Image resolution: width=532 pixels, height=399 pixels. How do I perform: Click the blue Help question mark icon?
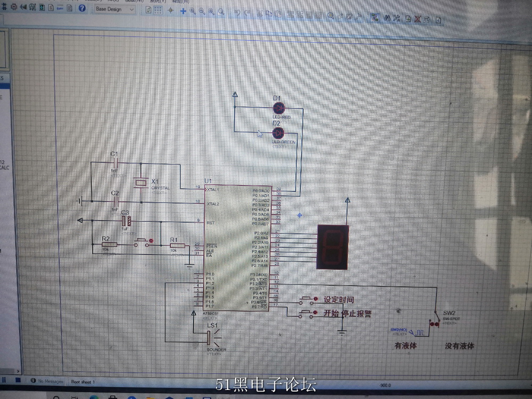[82, 8]
